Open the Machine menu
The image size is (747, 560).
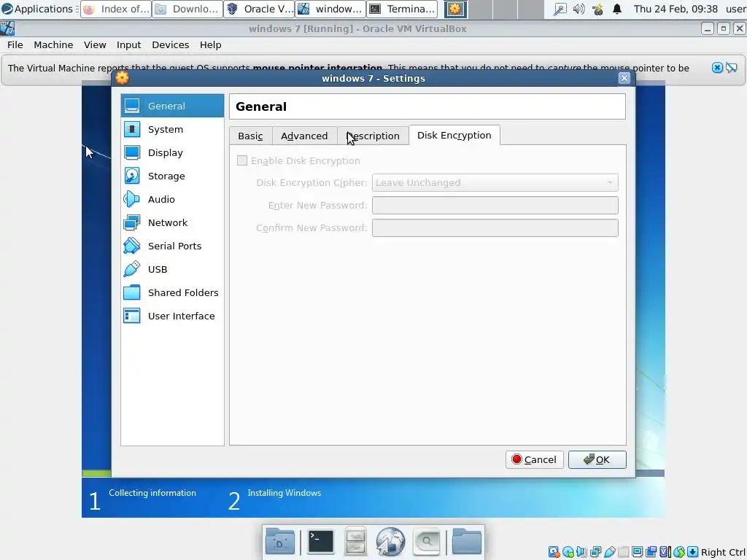(x=53, y=44)
